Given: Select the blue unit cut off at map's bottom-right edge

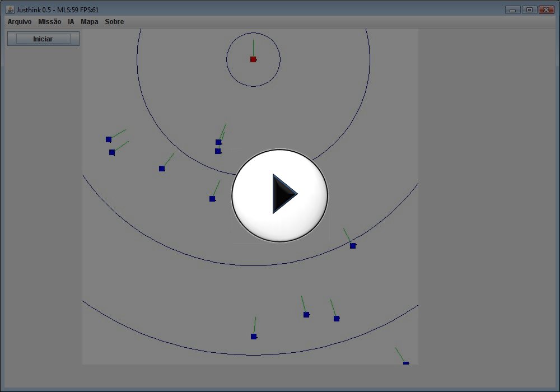Looking at the screenshot, I should point(406,363).
